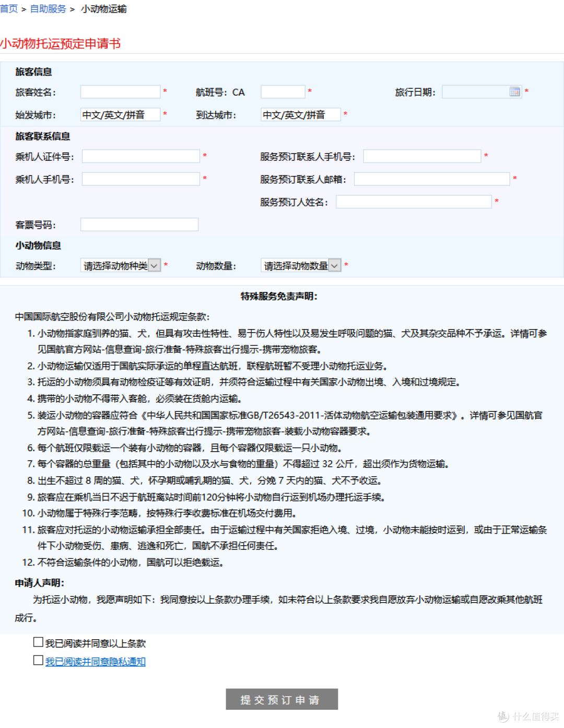
Task: Focus the 旅客姓名 input field
Action: [x=121, y=92]
